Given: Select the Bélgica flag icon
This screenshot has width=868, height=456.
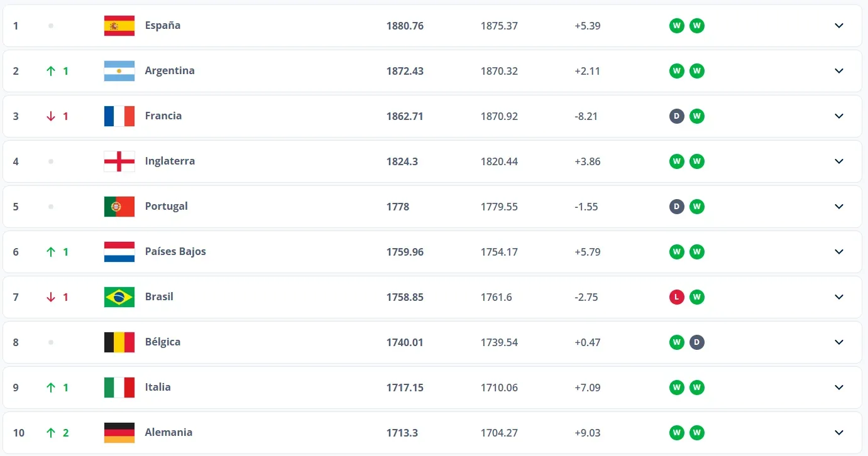Looking at the screenshot, I should (x=119, y=342).
